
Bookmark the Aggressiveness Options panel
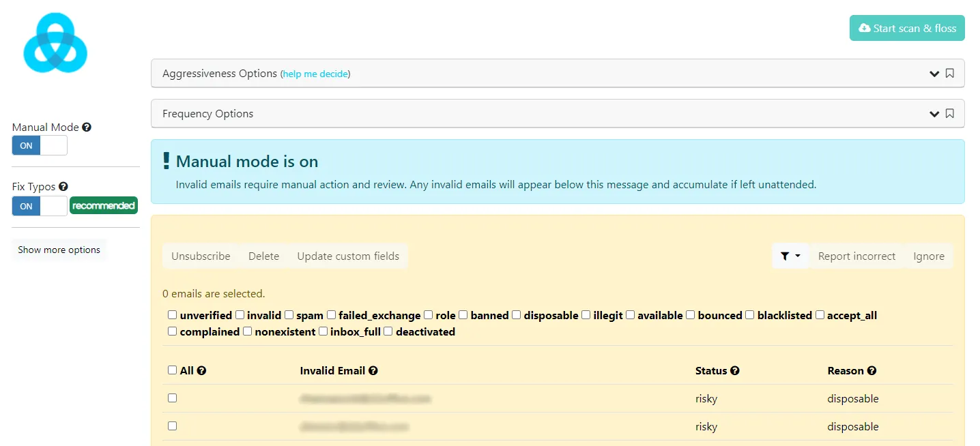pos(949,74)
